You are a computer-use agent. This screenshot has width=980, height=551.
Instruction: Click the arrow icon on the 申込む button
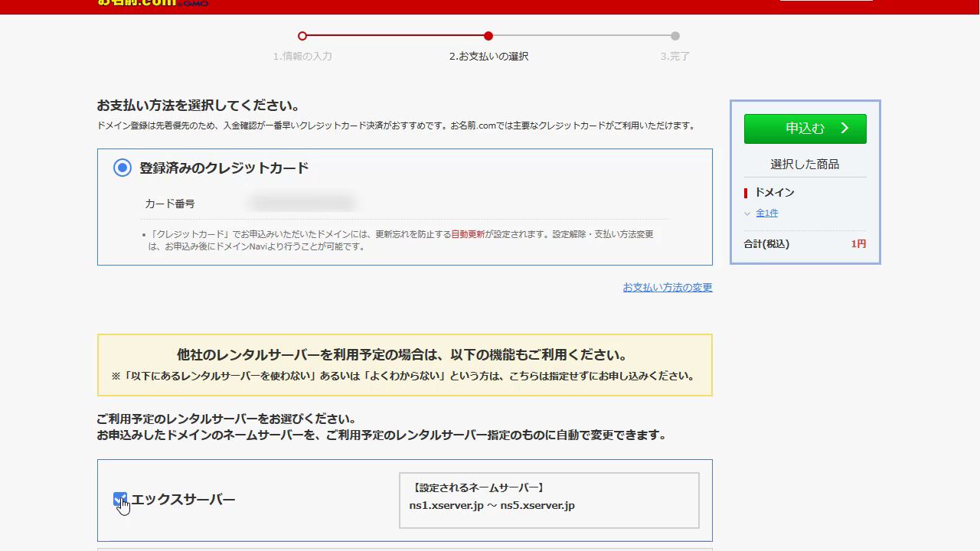pos(845,129)
